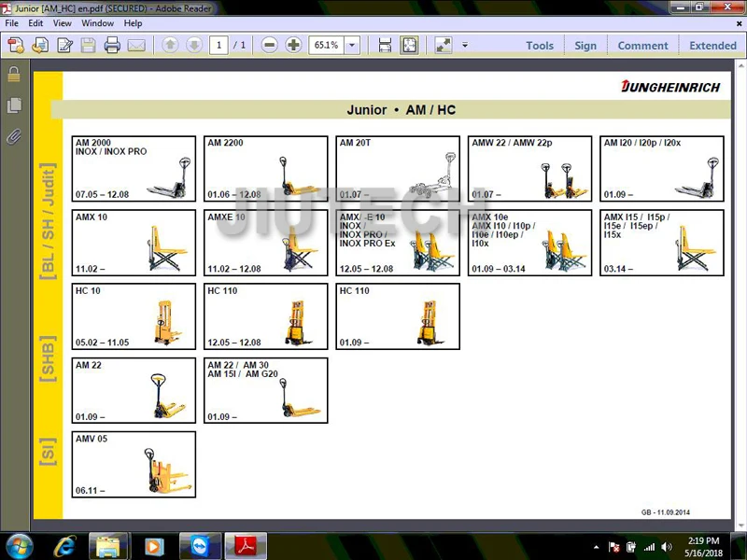The height and width of the screenshot is (560, 747).
Task: Open the HC 110 box dated 12.05 – 12.08
Action: coord(265,316)
